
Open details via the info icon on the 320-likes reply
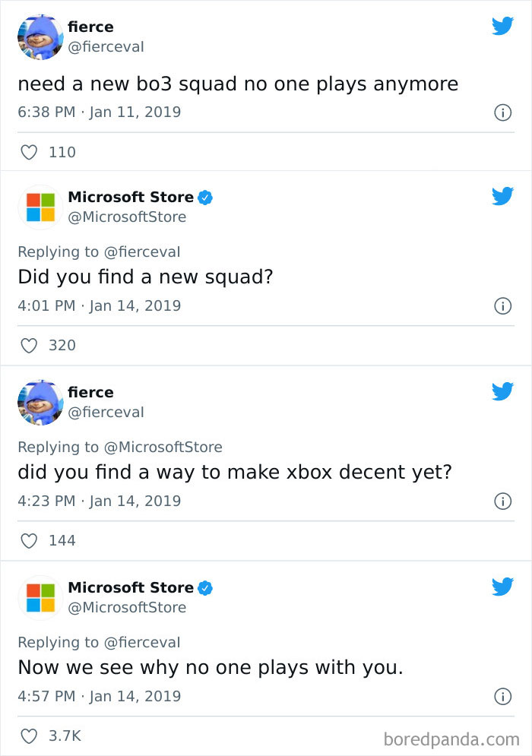[x=502, y=306]
